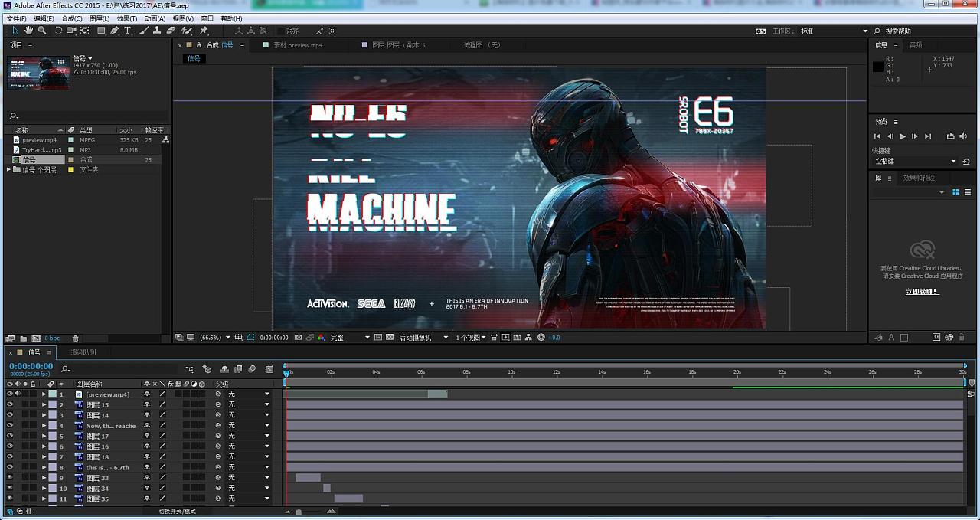Toggle visibility of layer 3 图层 14

10,415
